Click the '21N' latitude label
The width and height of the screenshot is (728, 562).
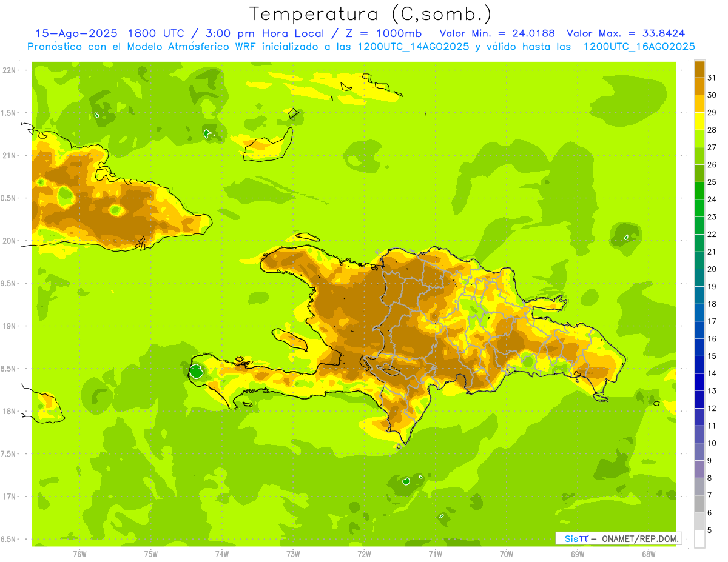(9, 156)
